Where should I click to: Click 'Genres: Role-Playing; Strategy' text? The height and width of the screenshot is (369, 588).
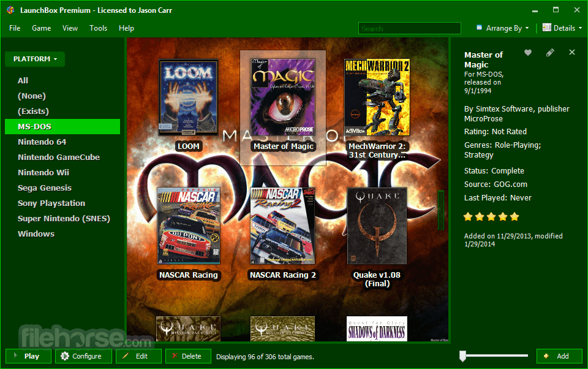coord(502,150)
